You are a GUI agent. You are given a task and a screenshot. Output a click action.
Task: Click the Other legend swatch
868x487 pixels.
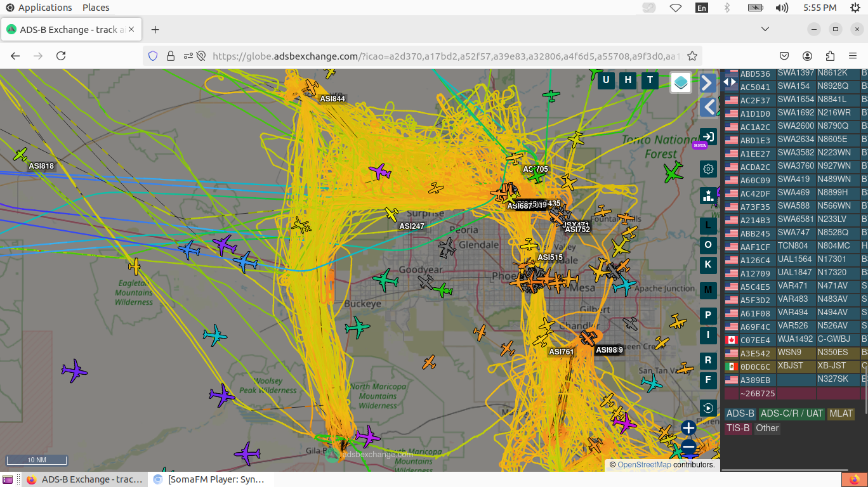767,428
